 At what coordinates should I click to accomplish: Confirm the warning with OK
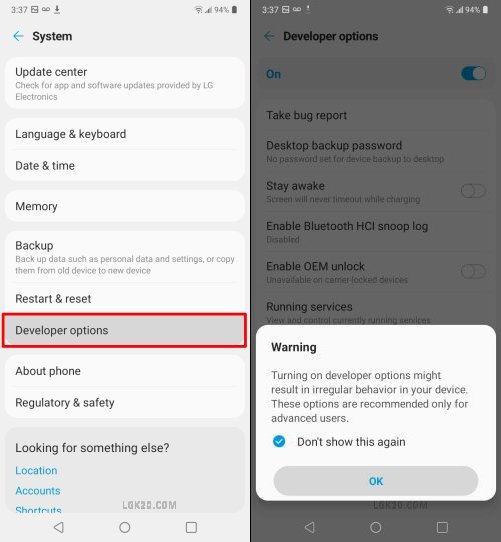tap(376, 481)
